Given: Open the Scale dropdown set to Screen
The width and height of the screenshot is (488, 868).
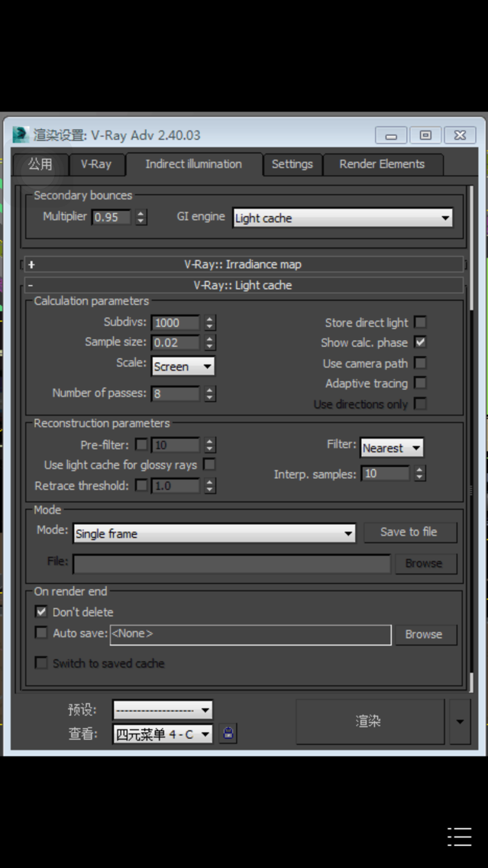Looking at the screenshot, I should coord(183,366).
